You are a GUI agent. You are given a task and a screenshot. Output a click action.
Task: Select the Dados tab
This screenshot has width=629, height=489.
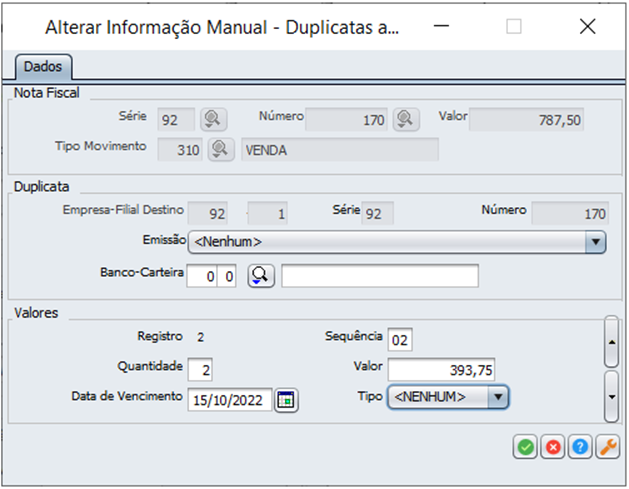42,67
